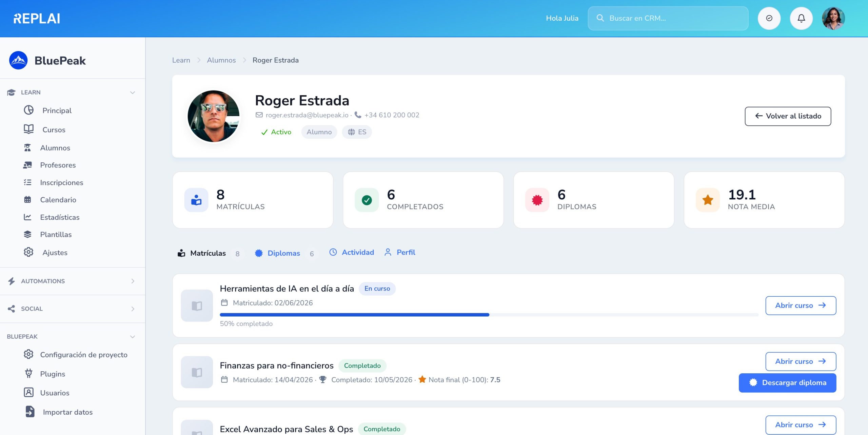Click the phone icon beside number
This screenshot has height=435, width=868.
(358, 115)
